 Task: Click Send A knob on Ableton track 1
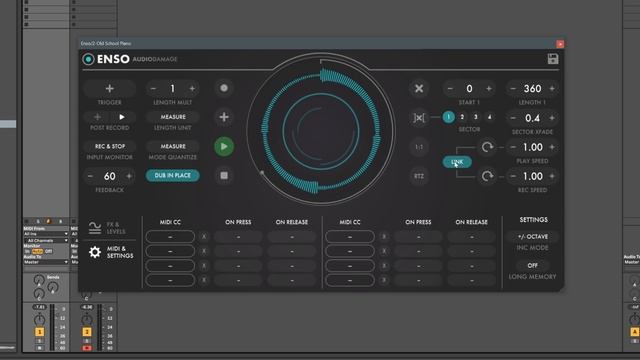click(39, 280)
